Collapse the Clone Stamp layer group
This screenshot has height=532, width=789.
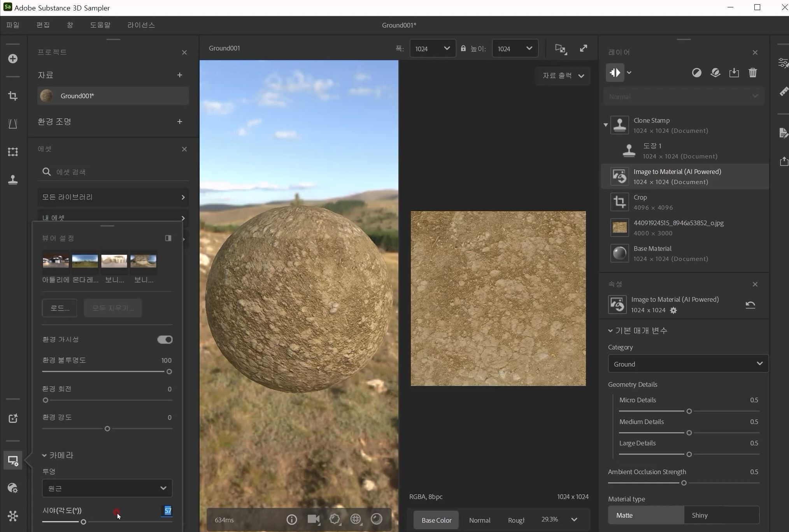(x=605, y=125)
